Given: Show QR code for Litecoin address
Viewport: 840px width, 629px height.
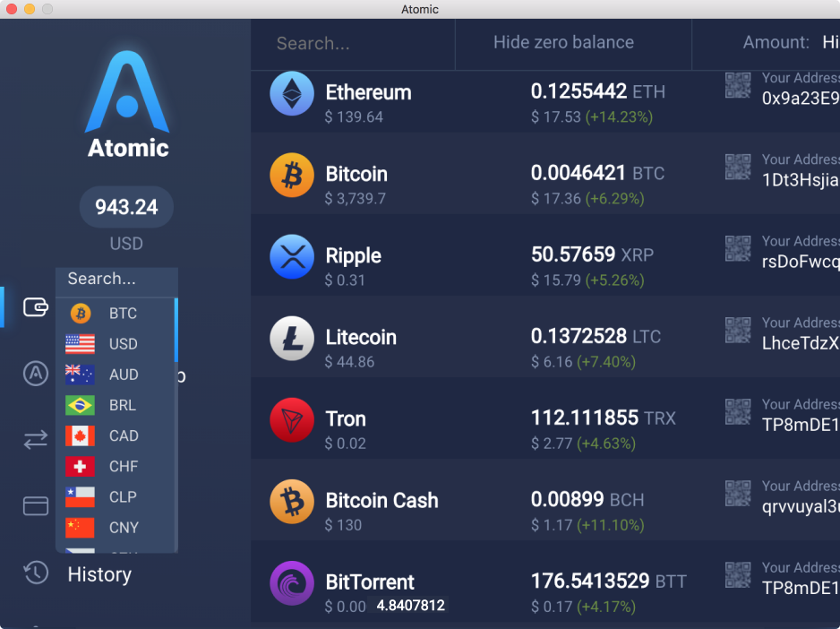Looking at the screenshot, I should point(738,330).
